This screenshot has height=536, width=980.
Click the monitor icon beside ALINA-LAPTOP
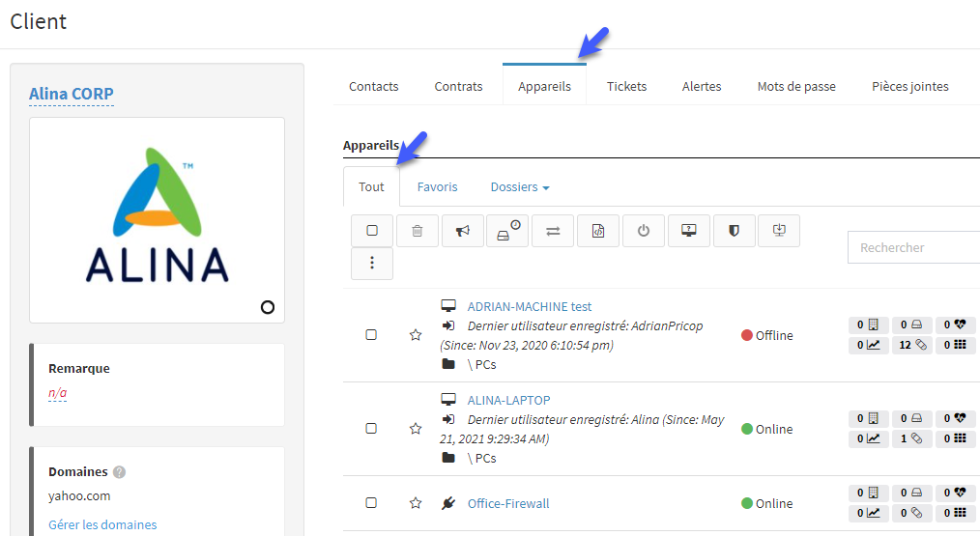[x=448, y=400]
